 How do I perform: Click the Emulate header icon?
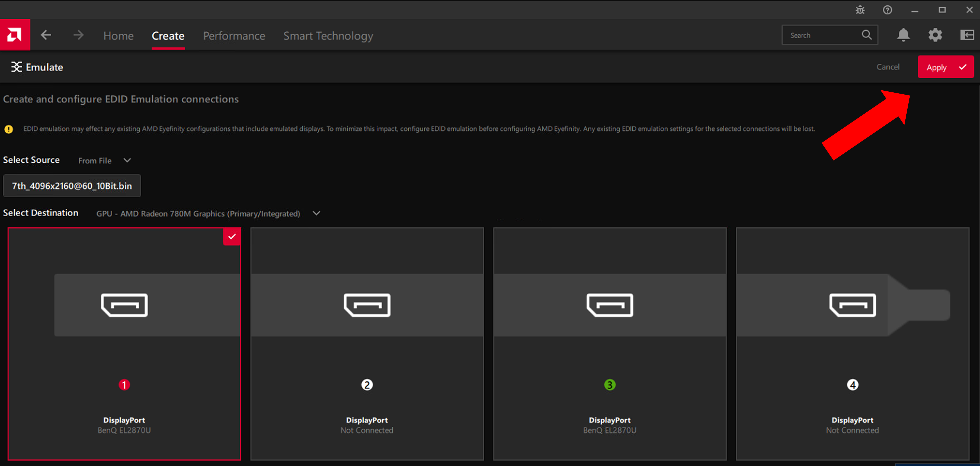[x=16, y=67]
